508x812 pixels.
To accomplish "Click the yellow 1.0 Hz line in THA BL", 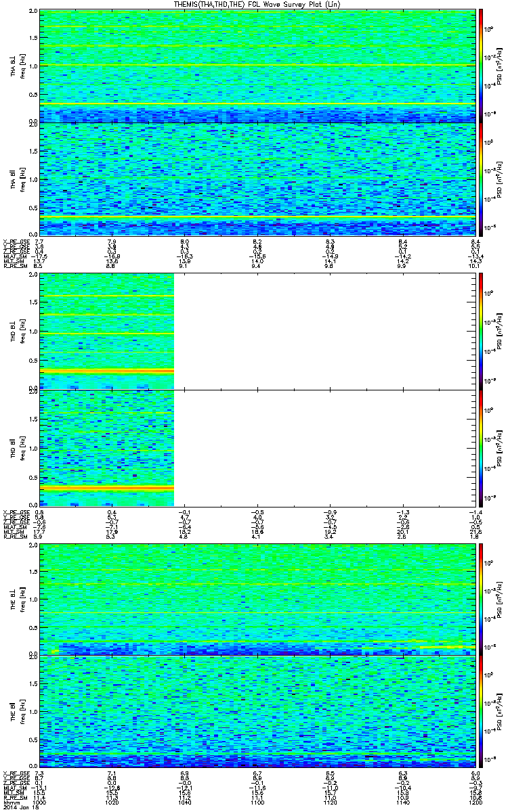I will click(257, 66).
